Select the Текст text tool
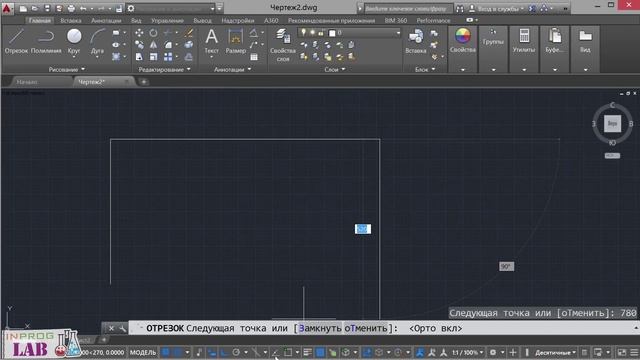Viewport: 640px width, 360px height. coord(211,41)
